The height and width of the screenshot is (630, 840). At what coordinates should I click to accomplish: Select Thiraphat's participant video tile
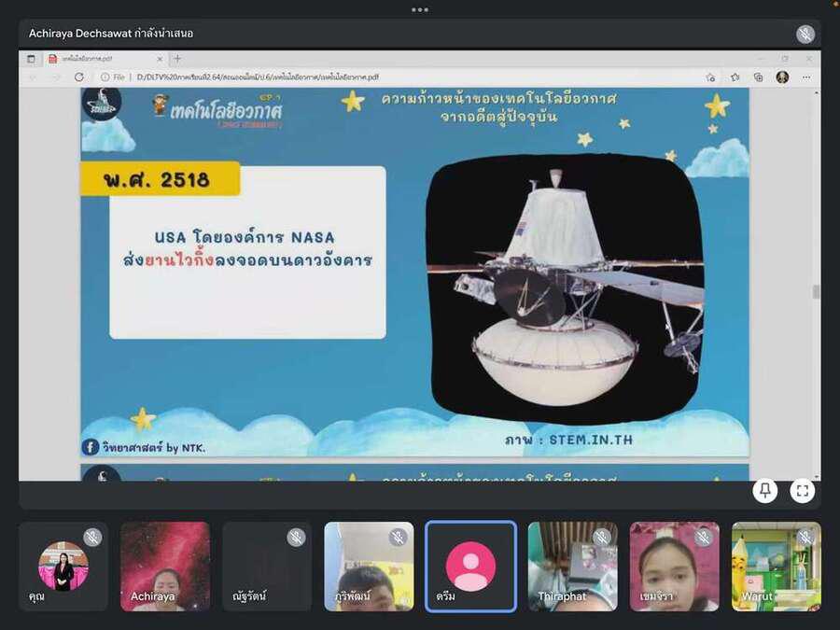(x=572, y=567)
